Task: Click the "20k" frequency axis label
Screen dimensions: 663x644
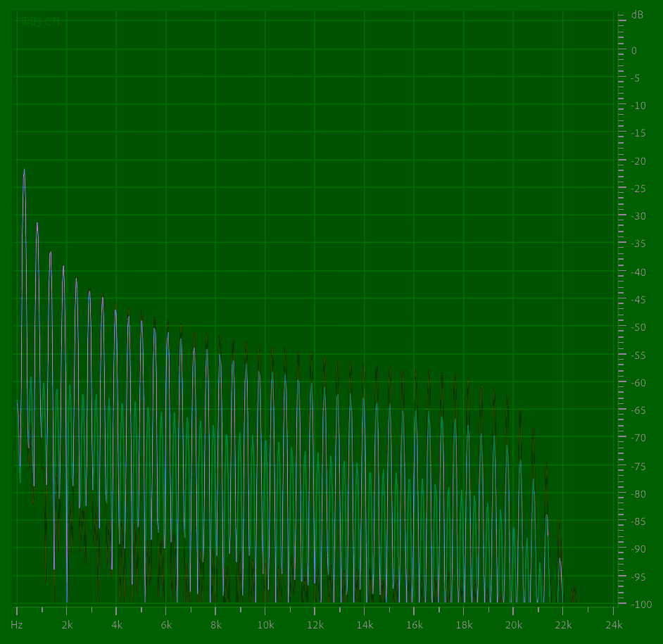Action: point(514,625)
